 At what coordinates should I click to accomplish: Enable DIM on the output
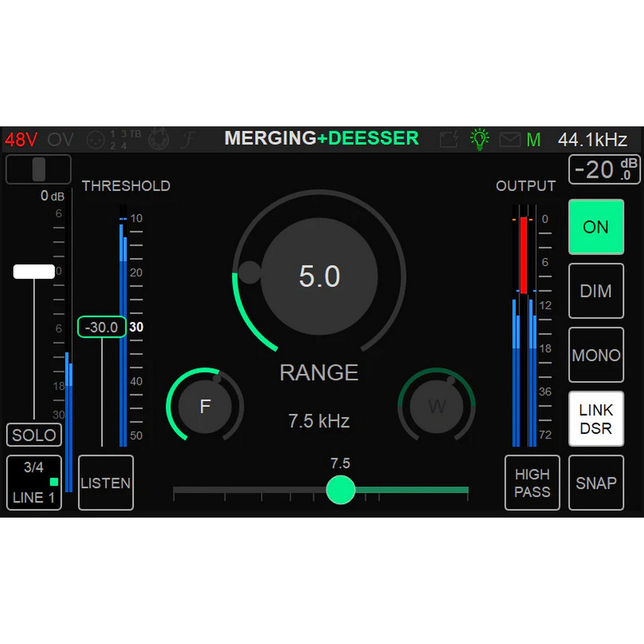point(596,291)
